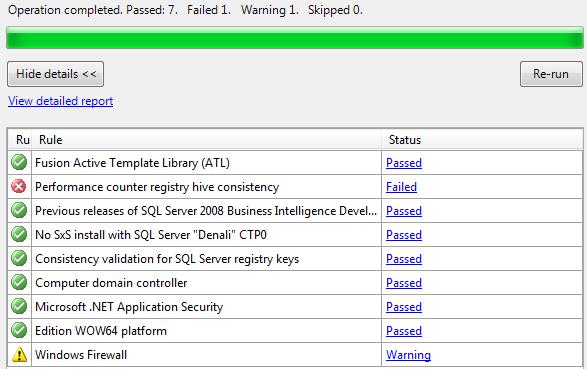The image size is (587, 369).
Task: Click check icon beside Edition WOW64 platform
Action: (x=19, y=330)
